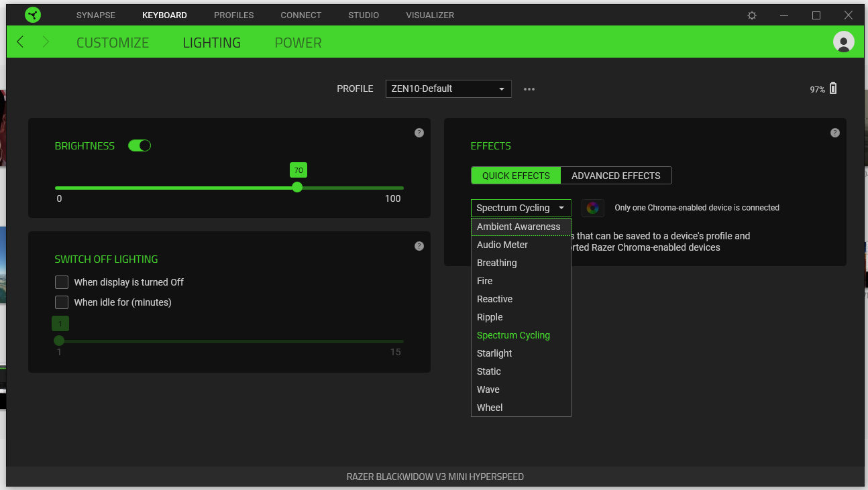
Task: Select the Starlight effect
Action: pyautogui.click(x=521, y=353)
